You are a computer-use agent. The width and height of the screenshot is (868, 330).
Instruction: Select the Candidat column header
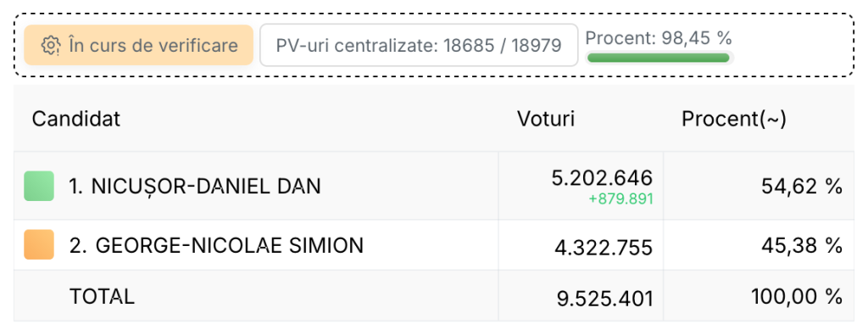tap(76, 119)
